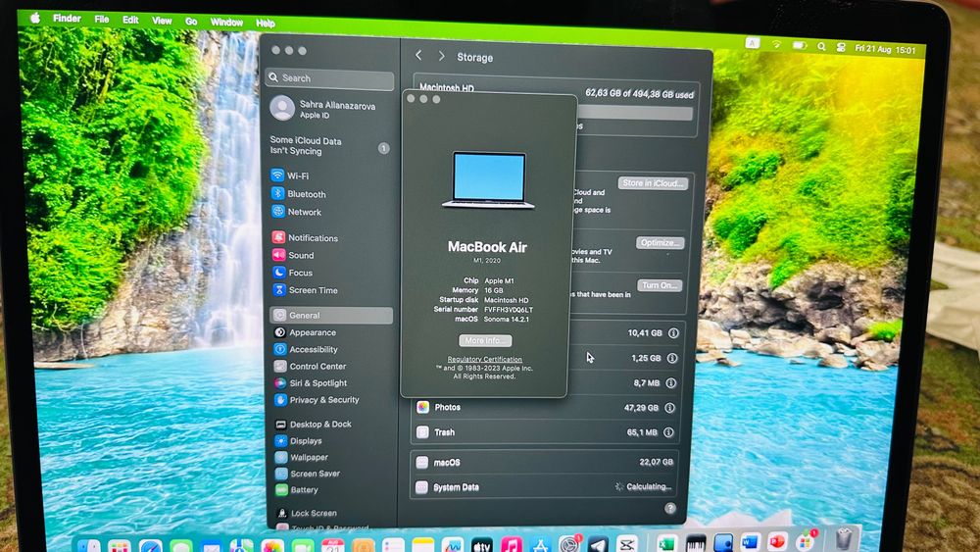
Task: Click the Macintosh HD storage usage bar
Action: point(634,113)
